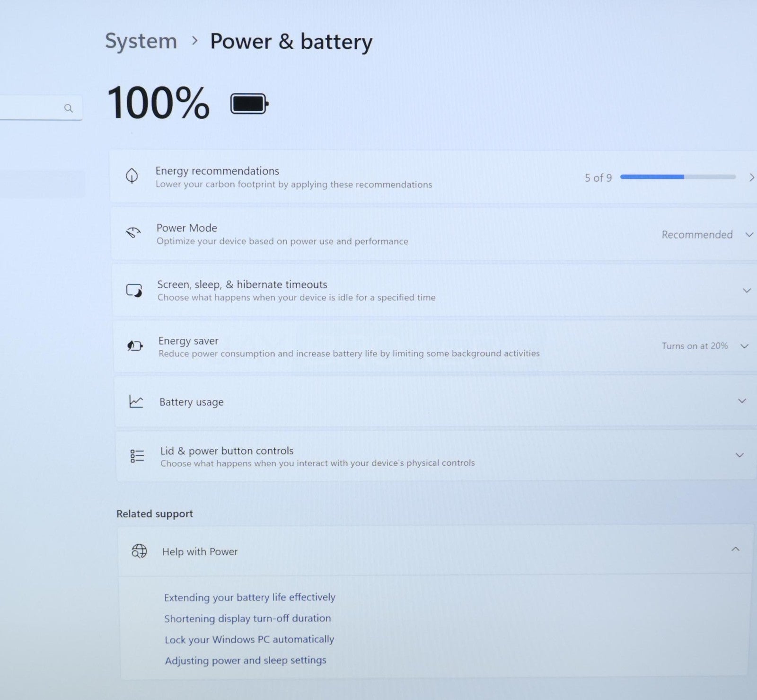Collapse the Help with Power section
This screenshot has height=700, width=757.
(735, 549)
